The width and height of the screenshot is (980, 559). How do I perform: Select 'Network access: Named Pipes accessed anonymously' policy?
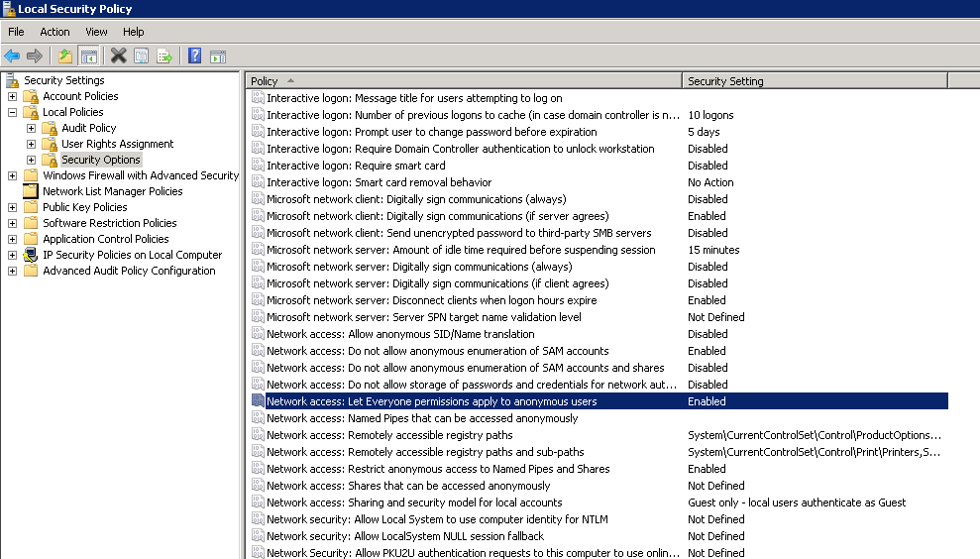(x=422, y=418)
